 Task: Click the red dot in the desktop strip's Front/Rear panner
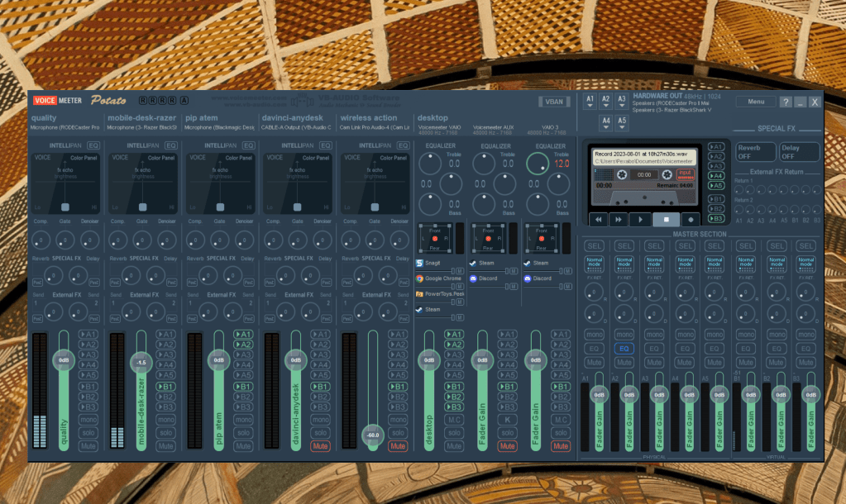[x=435, y=238]
